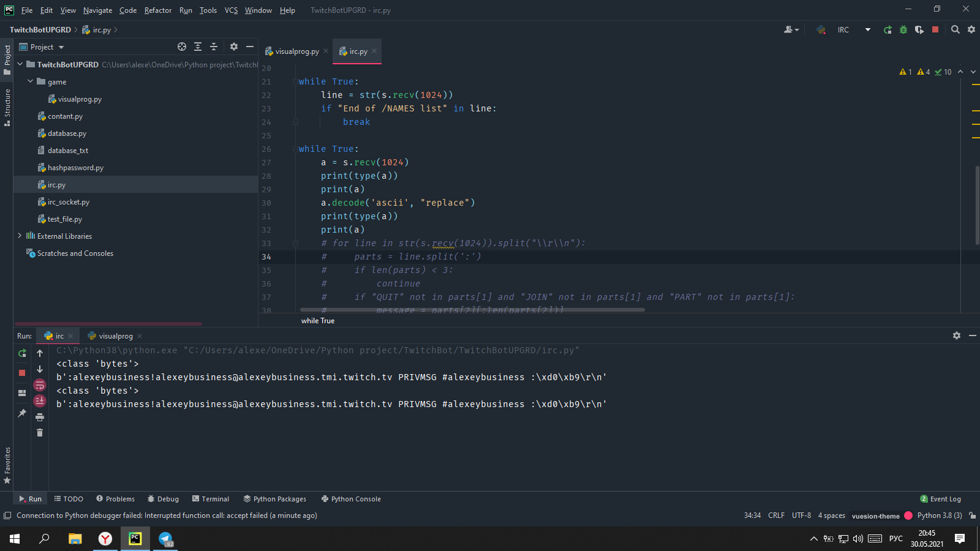This screenshot has height=551, width=980.
Task: Open the IRC run configuration dropdown
Action: tap(867, 30)
